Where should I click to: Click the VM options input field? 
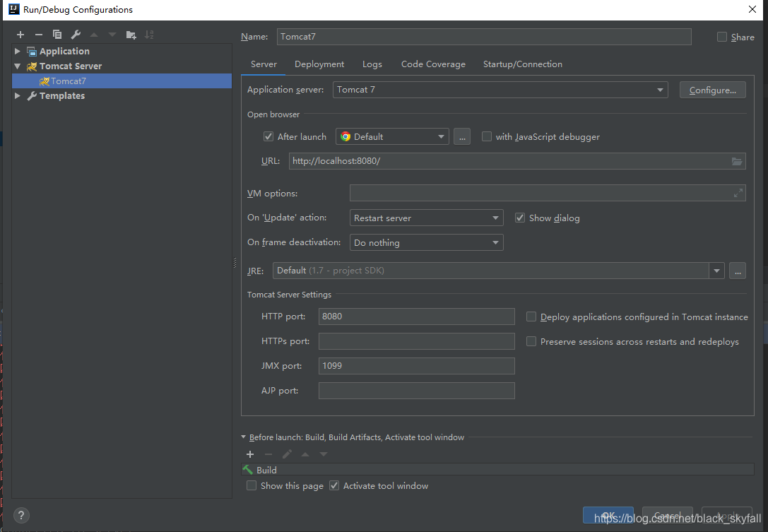click(x=548, y=194)
